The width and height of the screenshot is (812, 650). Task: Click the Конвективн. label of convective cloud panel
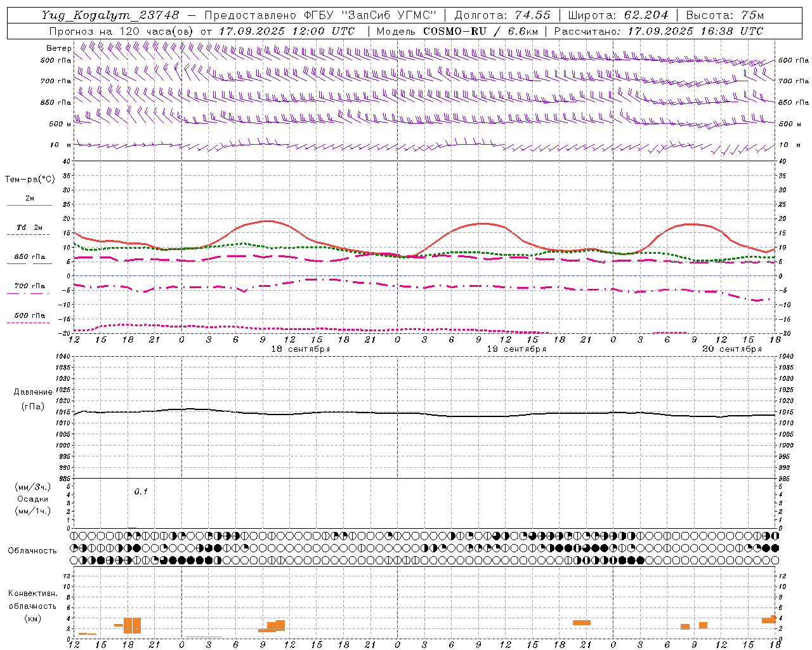point(32,594)
